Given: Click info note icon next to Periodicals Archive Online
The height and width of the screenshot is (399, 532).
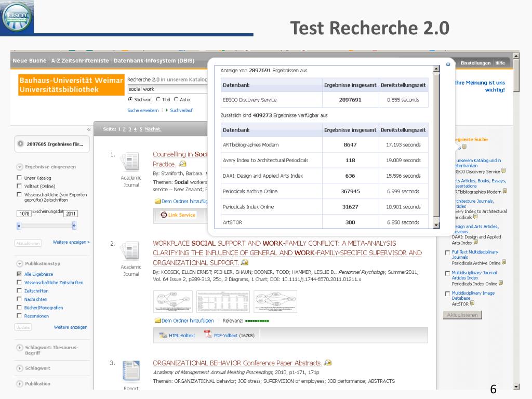Looking at the screenshot, I should 504,262.
